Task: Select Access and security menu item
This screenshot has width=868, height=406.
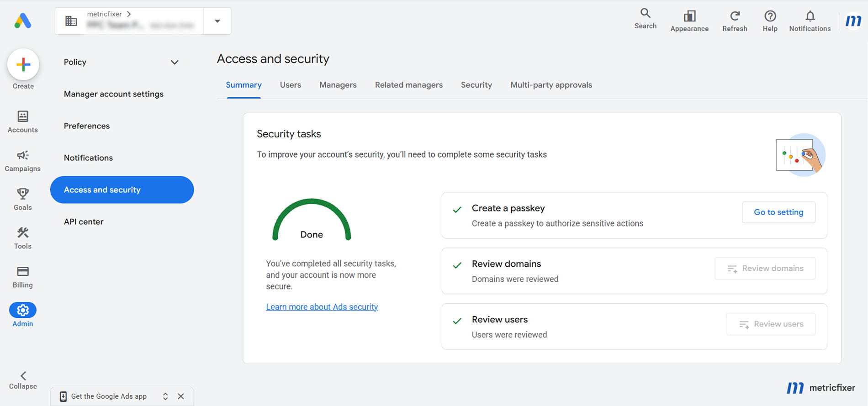Action: [x=122, y=190]
